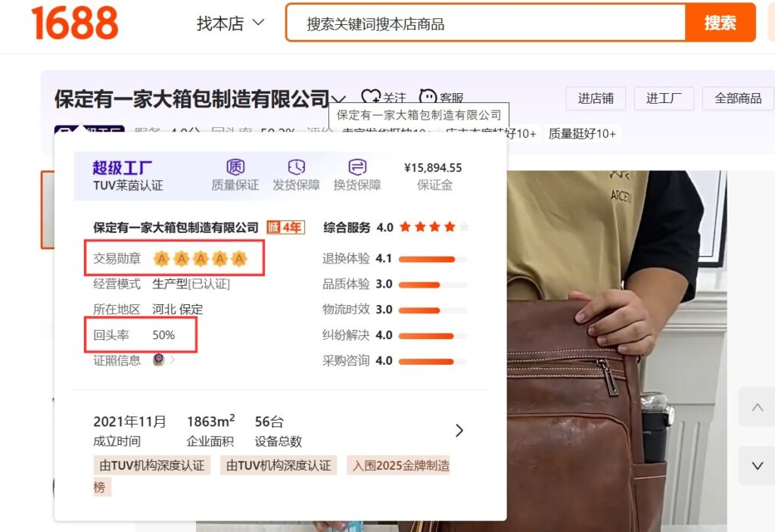The image size is (775, 532).
Task: Click the 进工厂 button
Action: click(664, 98)
